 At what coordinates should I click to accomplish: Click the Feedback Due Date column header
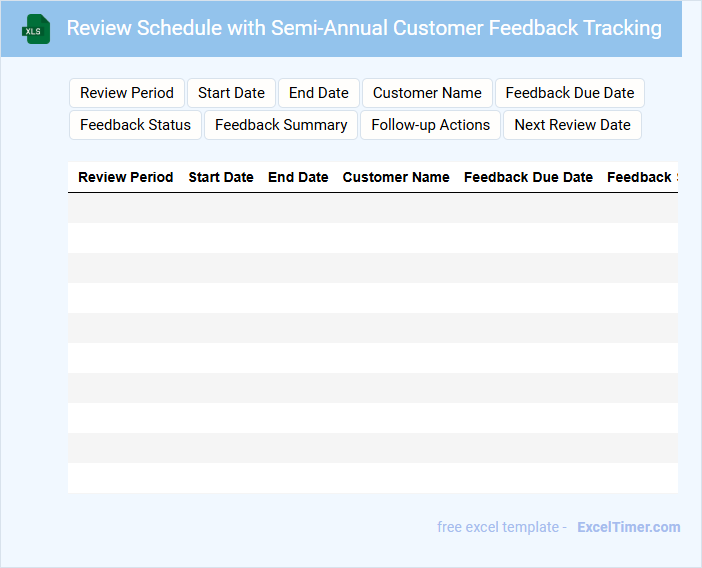[528, 177]
